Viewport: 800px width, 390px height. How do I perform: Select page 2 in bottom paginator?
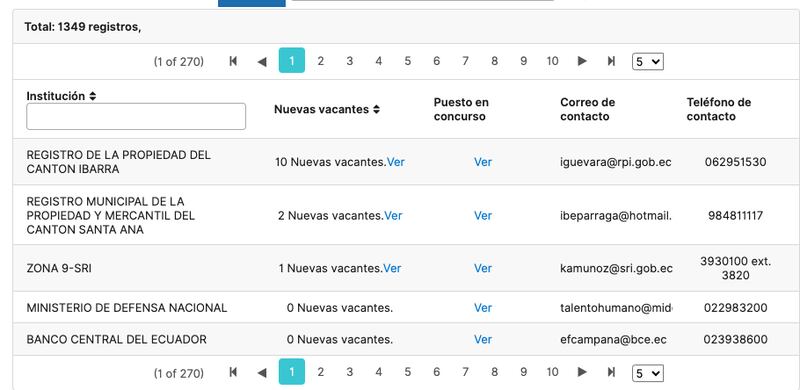pyautogui.click(x=320, y=372)
